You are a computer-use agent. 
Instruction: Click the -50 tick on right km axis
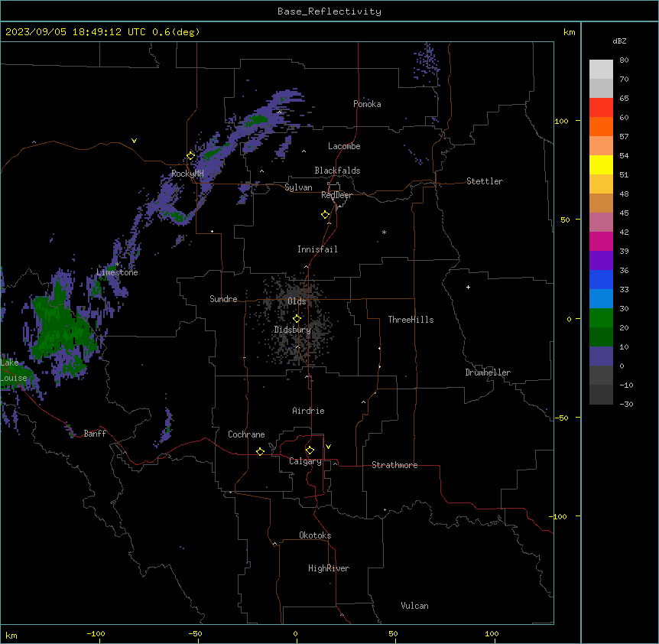(x=561, y=418)
